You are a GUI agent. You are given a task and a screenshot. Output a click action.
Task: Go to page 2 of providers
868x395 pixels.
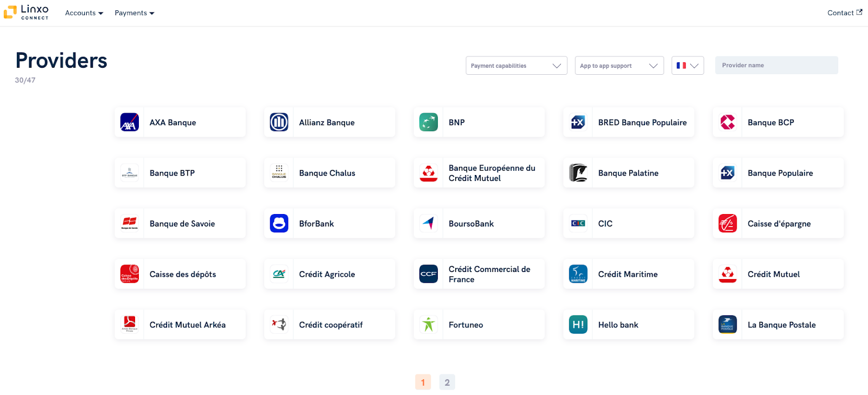(447, 382)
